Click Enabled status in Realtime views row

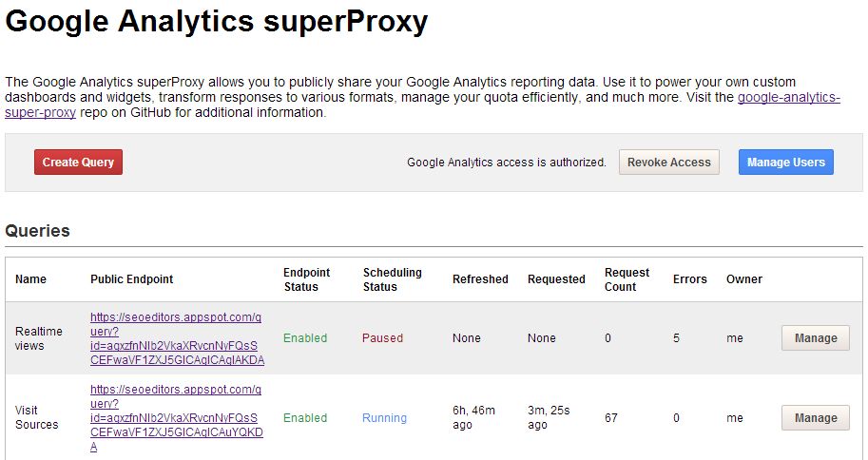click(x=305, y=338)
